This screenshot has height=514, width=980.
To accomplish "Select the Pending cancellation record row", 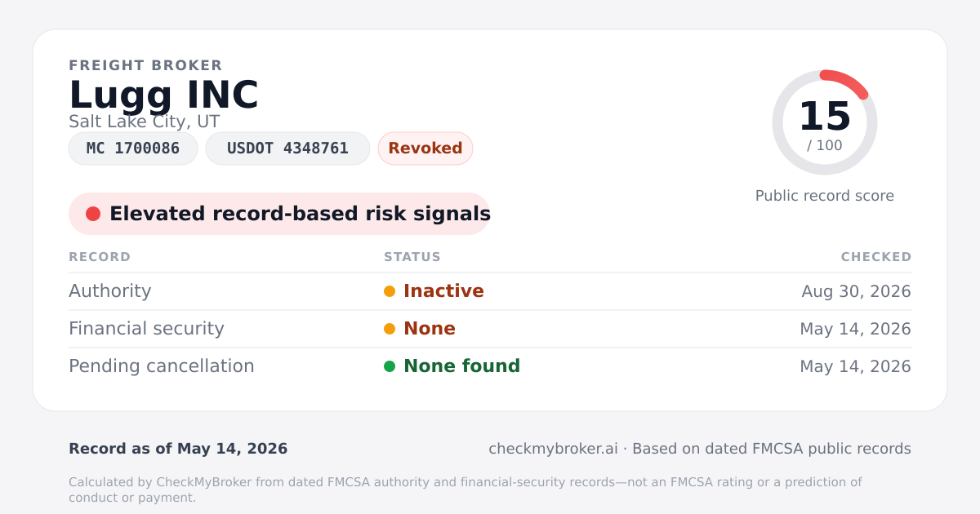I will (490, 366).
